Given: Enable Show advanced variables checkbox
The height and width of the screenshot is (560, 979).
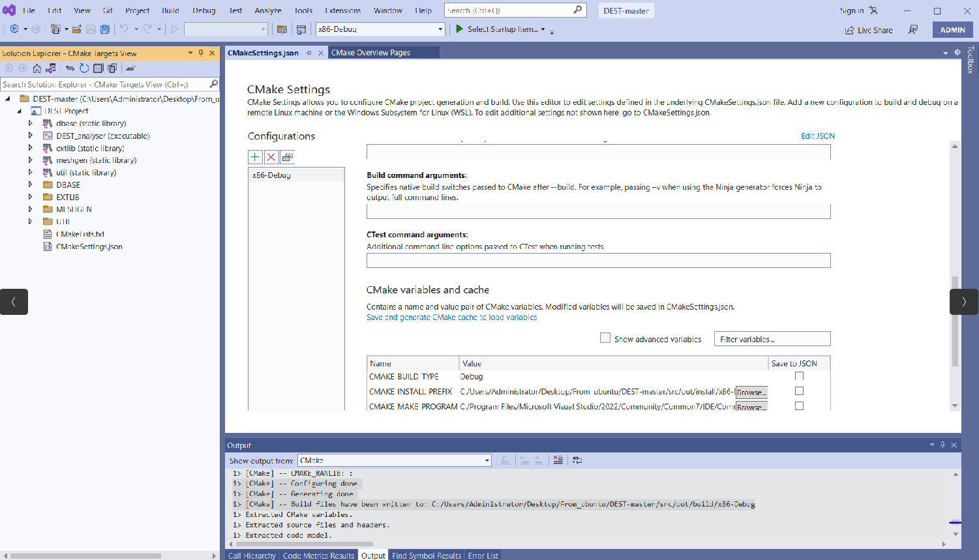Looking at the screenshot, I should tap(605, 338).
